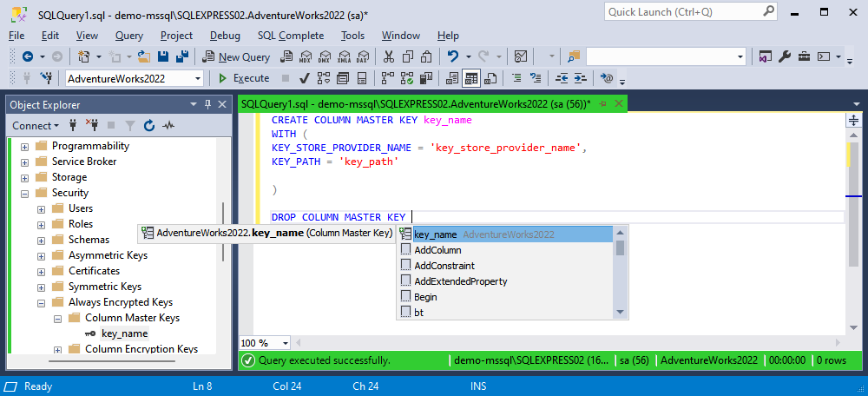Toggle Results to File mode
This screenshot has width=868, height=396.
click(490, 78)
